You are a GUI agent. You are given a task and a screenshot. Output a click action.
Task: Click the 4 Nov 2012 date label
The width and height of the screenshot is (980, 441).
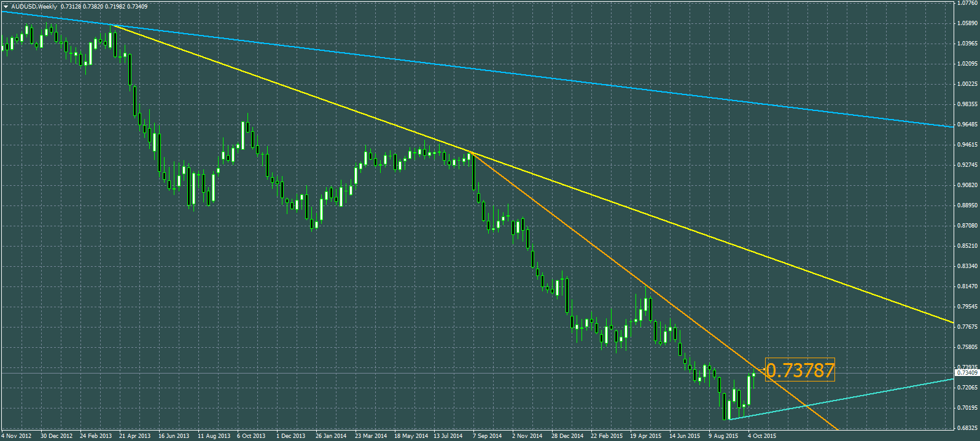[x=17, y=436]
